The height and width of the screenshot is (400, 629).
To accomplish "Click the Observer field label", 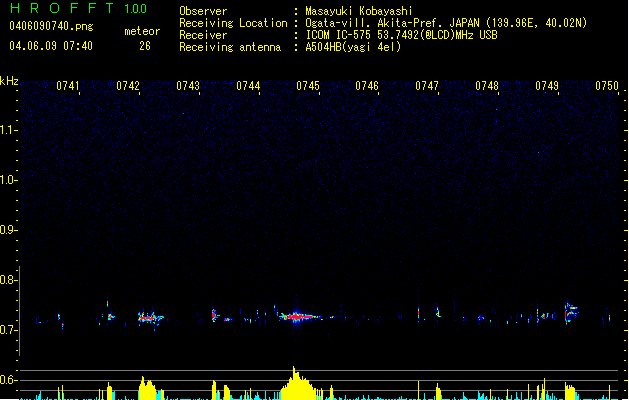I will [203, 11].
